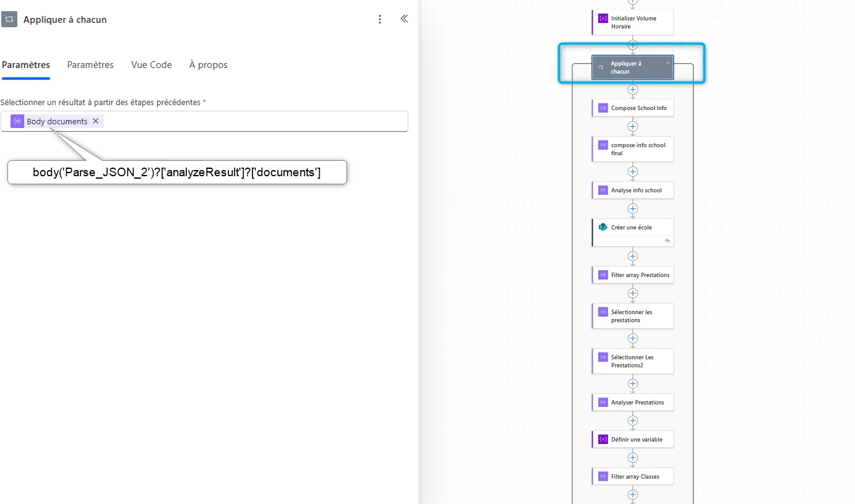Click the Appliquer à chacun node loop icon
The height and width of the screenshot is (504, 855).
tap(601, 67)
